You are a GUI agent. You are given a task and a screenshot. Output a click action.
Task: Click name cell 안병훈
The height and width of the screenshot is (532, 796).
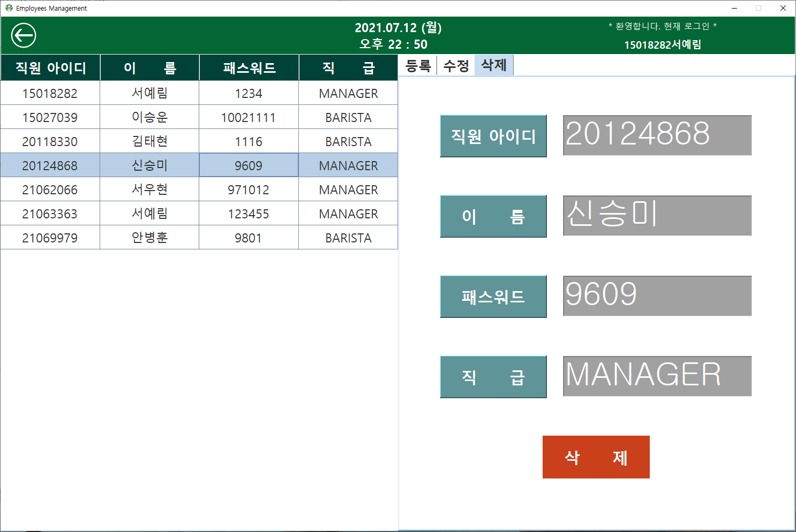(x=150, y=238)
